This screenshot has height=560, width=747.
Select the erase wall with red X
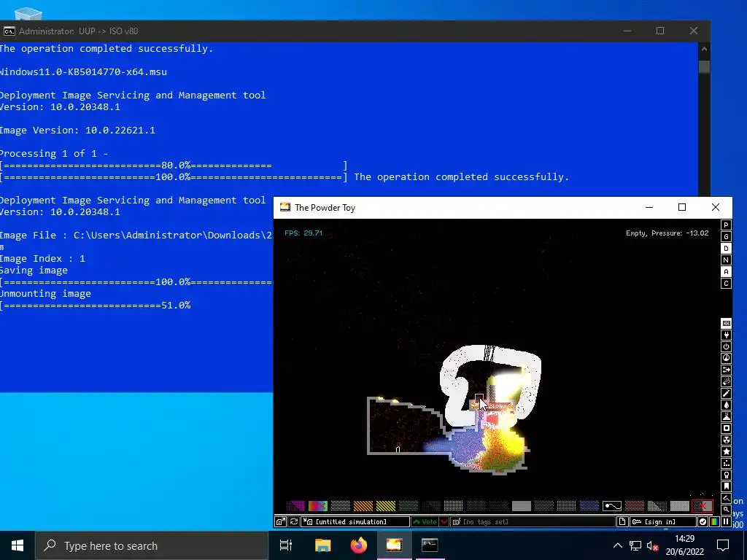[703, 506]
